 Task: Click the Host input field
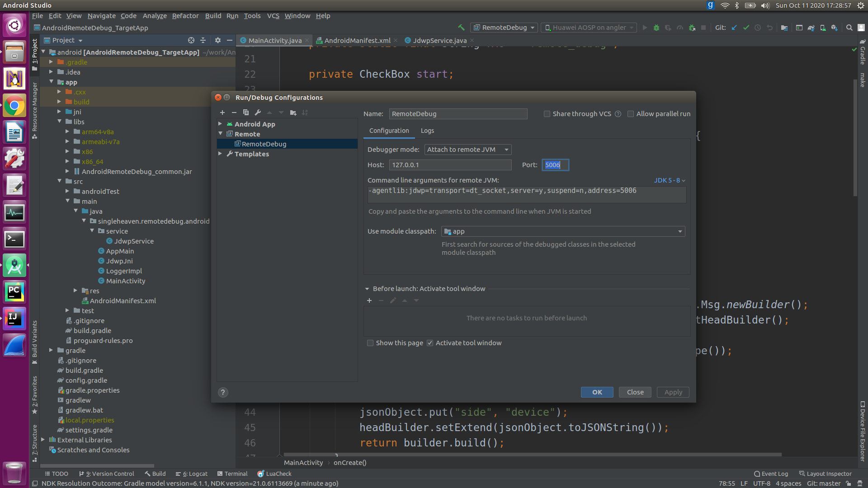coord(450,165)
